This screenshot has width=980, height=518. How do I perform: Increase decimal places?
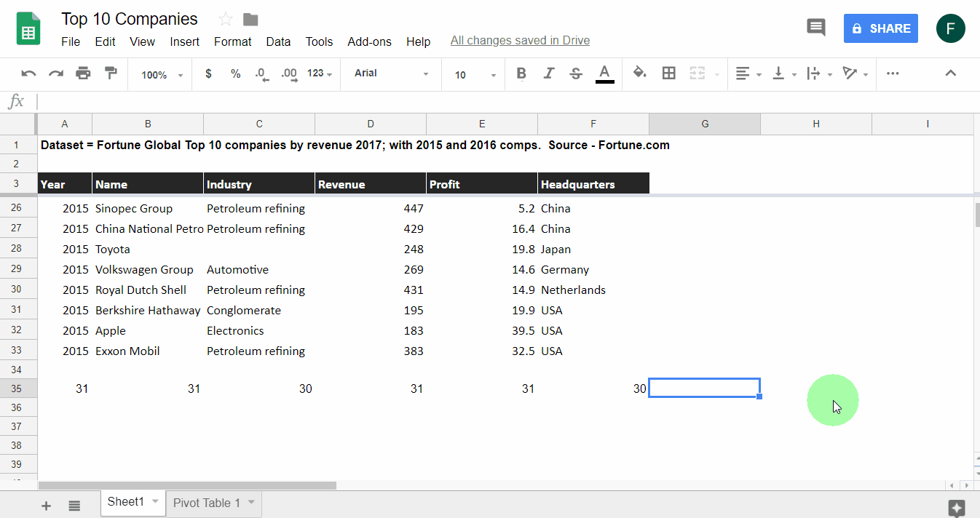[x=288, y=73]
